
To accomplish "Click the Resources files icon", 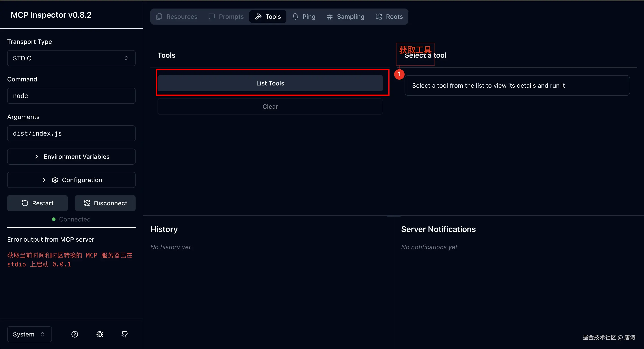I will click(159, 17).
